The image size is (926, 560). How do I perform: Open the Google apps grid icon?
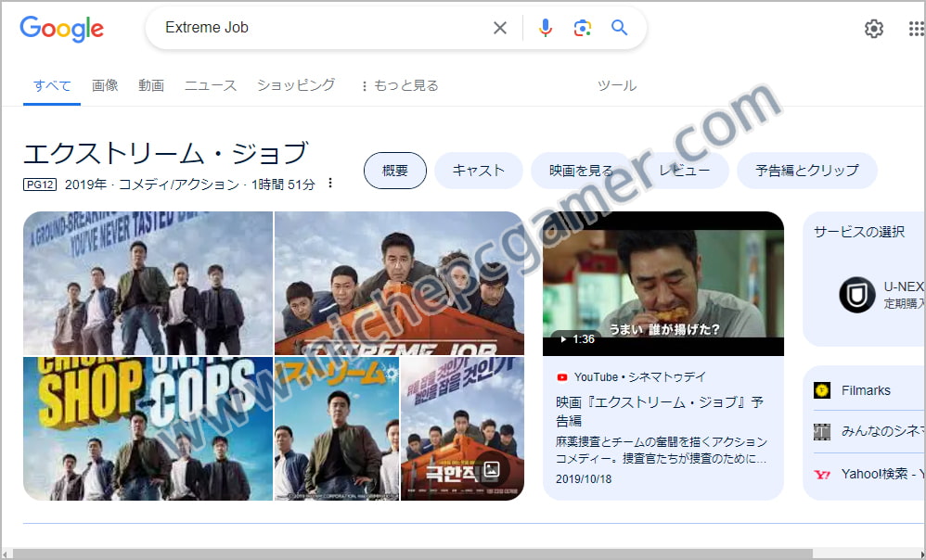(x=916, y=29)
